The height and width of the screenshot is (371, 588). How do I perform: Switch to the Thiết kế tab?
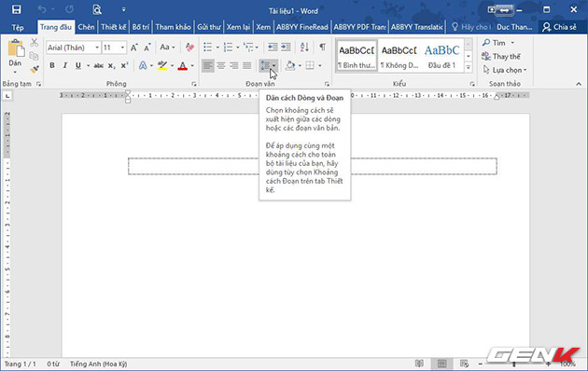click(114, 27)
